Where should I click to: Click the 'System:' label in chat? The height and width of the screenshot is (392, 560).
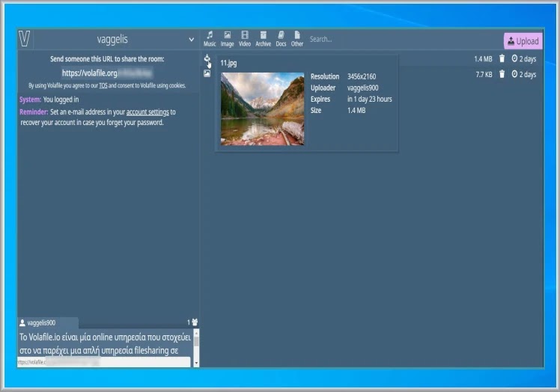pyautogui.click(x=30, y=99)
